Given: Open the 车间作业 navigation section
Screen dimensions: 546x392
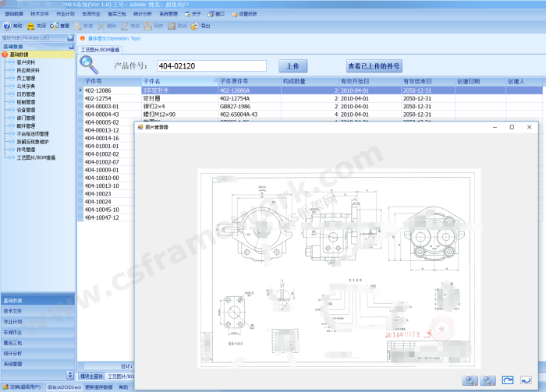Looking at the screenshot, I should (13, 332).
